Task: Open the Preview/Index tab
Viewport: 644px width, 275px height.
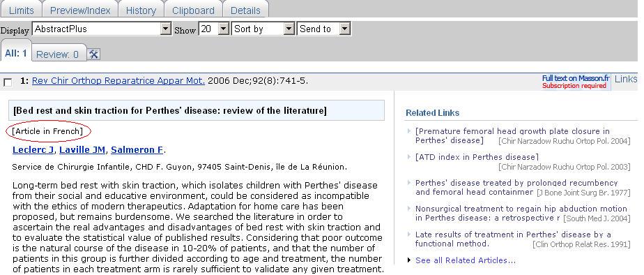Action: [x=80, y=10]
